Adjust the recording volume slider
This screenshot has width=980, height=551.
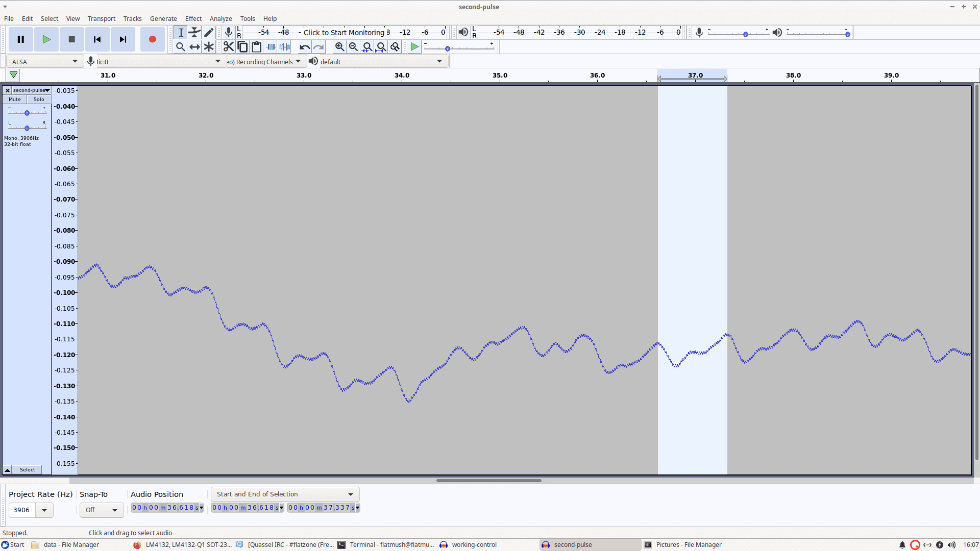coord(738,34)
